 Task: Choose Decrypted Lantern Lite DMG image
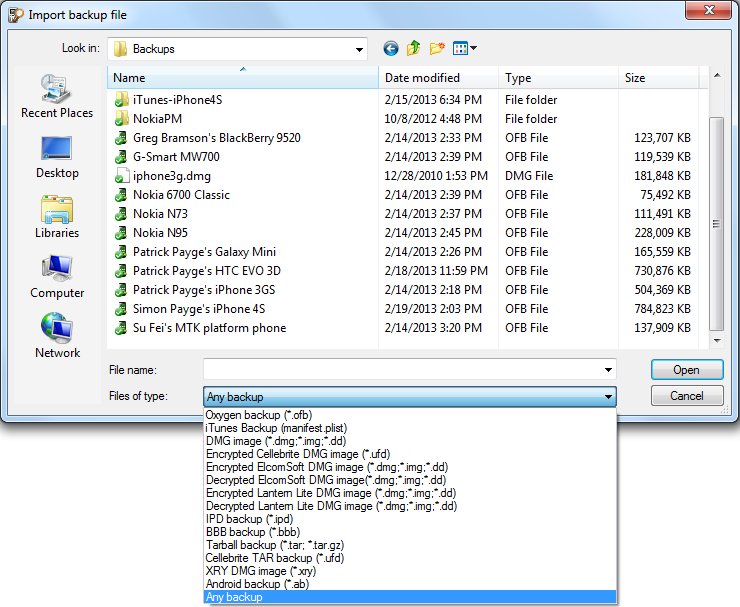click(x=410, y=506)
